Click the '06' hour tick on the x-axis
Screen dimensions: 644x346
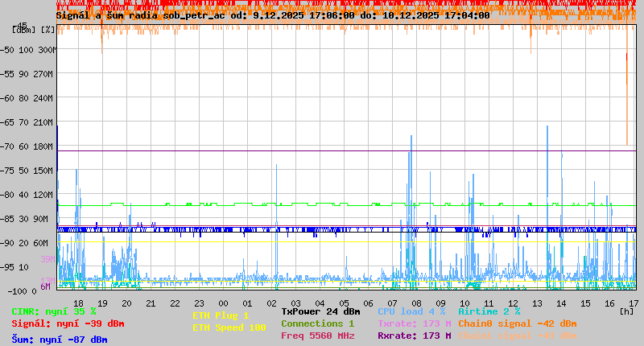pyautogui.click(x=368, y=303)
